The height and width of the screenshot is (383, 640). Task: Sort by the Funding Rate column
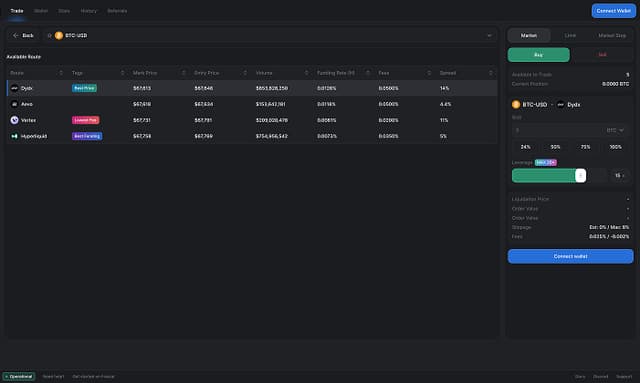(368, 73)
